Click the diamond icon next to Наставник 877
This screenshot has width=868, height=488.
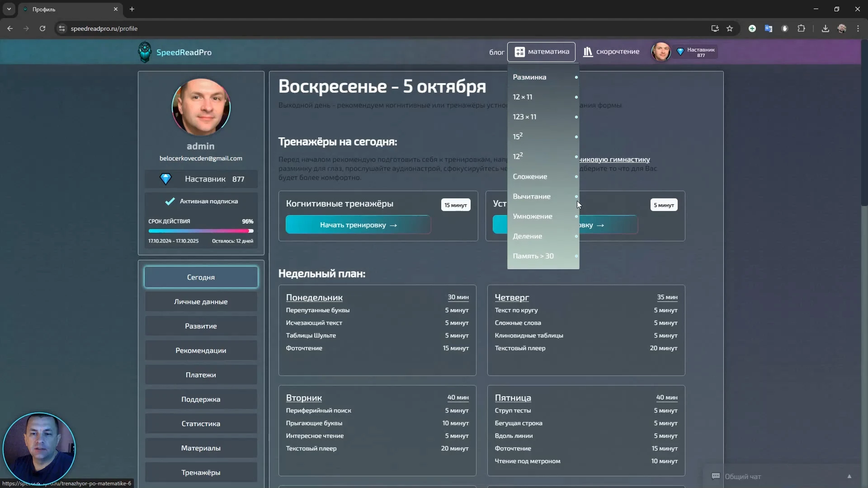click(165, 179)
